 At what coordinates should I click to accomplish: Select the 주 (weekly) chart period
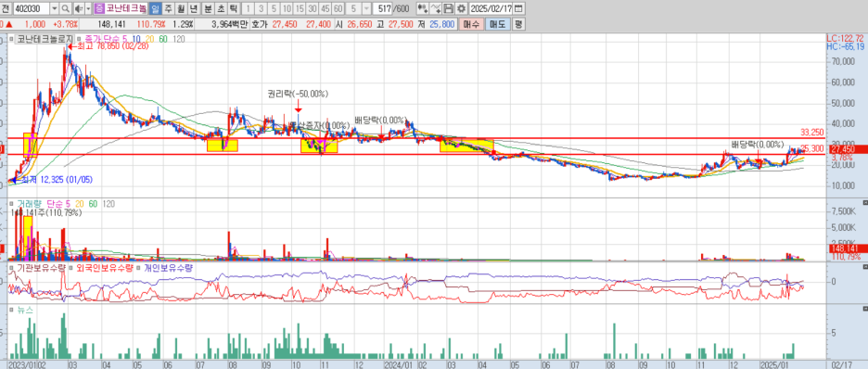(x=168, y=8)
